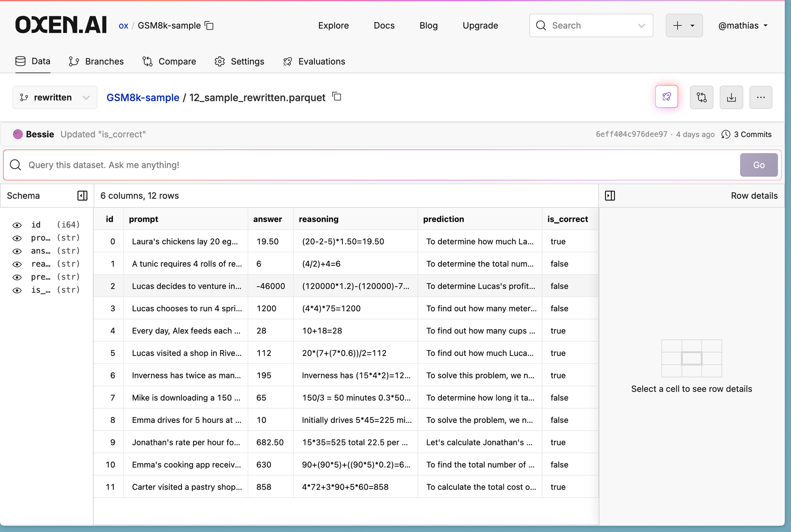Toggle the Row details panel icon
This screenshot has width=791, height=532.
pyautogui.click(x=610, y=196)
